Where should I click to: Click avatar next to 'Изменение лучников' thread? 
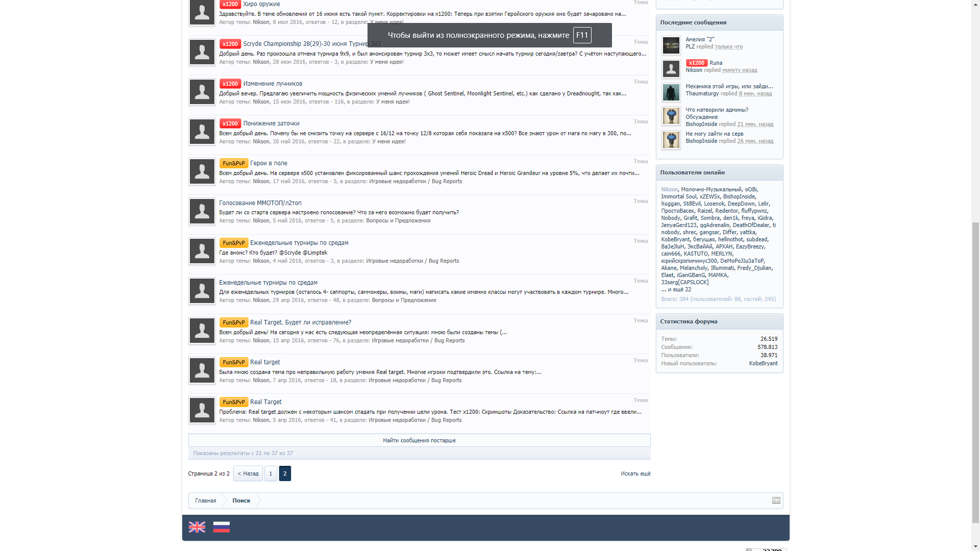tap(202, 92)
